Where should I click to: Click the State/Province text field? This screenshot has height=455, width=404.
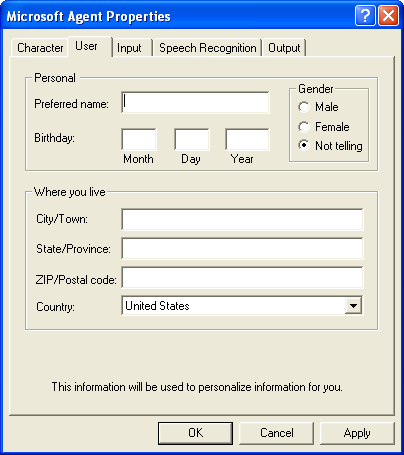pyautogui.click(x=242, y=248)
